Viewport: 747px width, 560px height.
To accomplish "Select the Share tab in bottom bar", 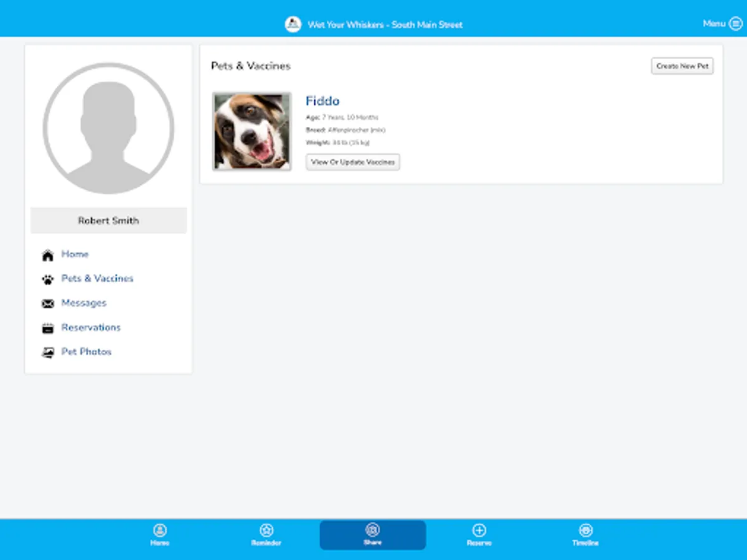I will [373, 535].
